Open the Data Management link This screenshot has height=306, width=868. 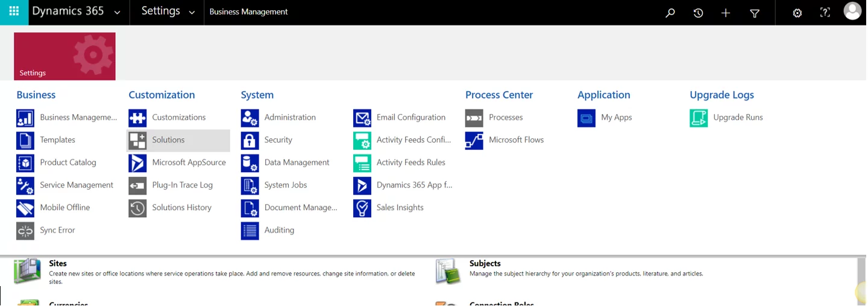pyautogui.click(x=297, y=163)
